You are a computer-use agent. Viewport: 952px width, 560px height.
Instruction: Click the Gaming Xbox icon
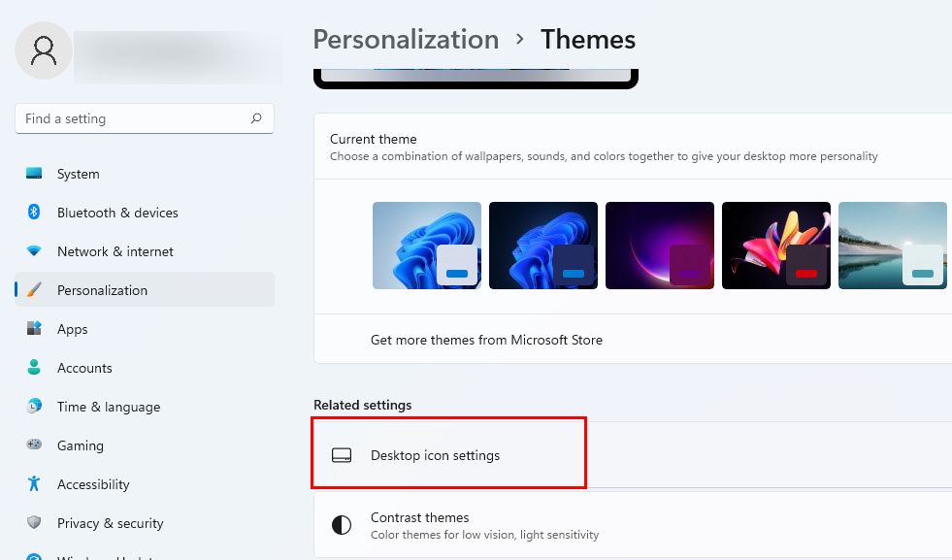point(32,445)
